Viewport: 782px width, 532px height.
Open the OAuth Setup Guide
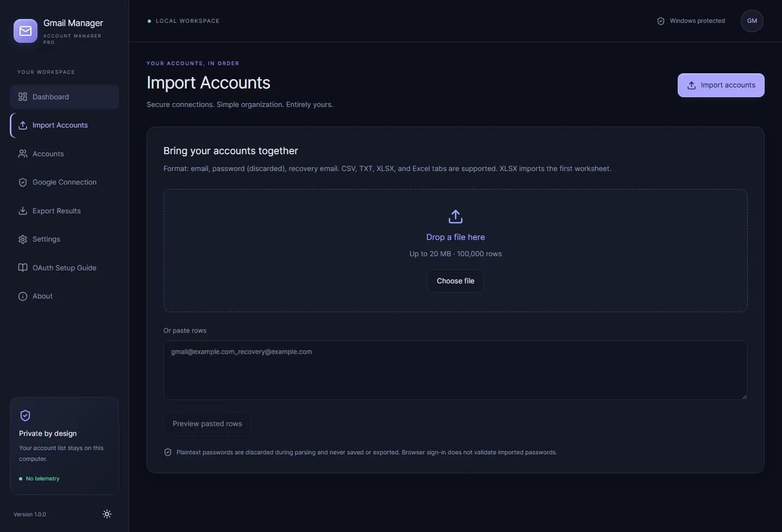point(64,268)
